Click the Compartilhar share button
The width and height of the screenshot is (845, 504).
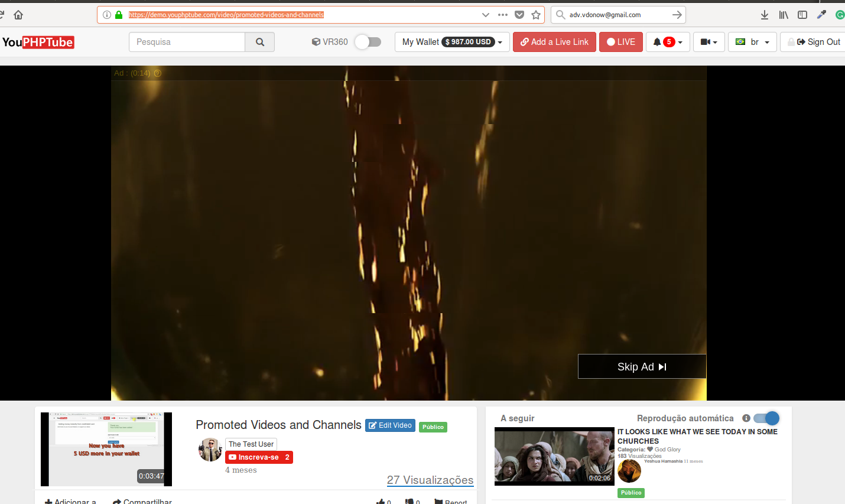click(142, 502)
